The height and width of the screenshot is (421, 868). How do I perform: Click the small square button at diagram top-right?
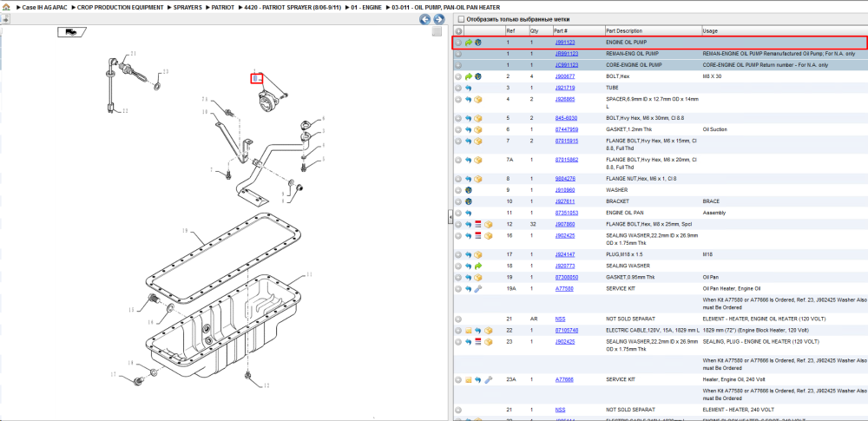(x=437, y=32)
